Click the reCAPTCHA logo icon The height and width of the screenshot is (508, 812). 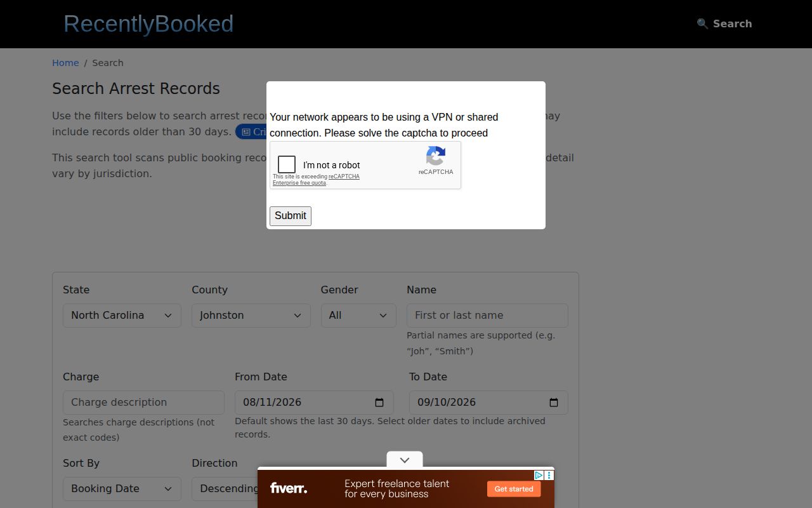[x=436, y=156]
